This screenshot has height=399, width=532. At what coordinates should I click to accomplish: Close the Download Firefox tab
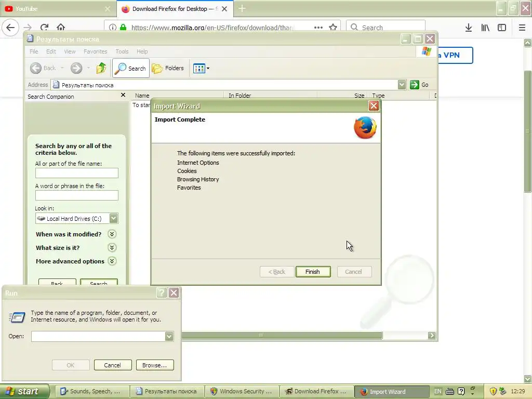(224, 9)
